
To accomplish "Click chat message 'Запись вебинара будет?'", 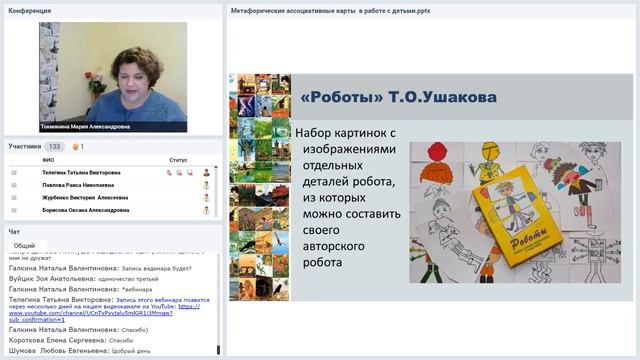I will click(100, 269).
